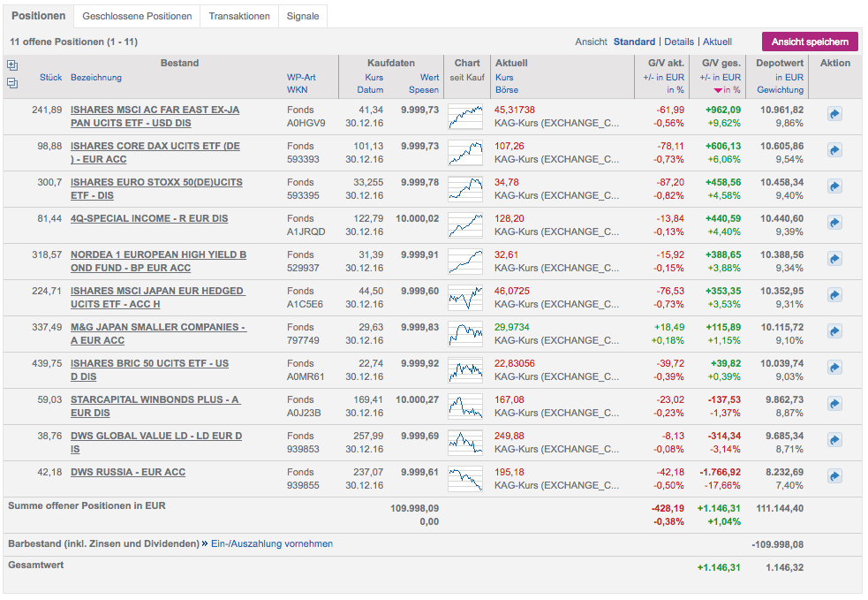Click Ein-/Auszahlung vornehmen link
Screen dimensions: 868x600
(271, 544)
